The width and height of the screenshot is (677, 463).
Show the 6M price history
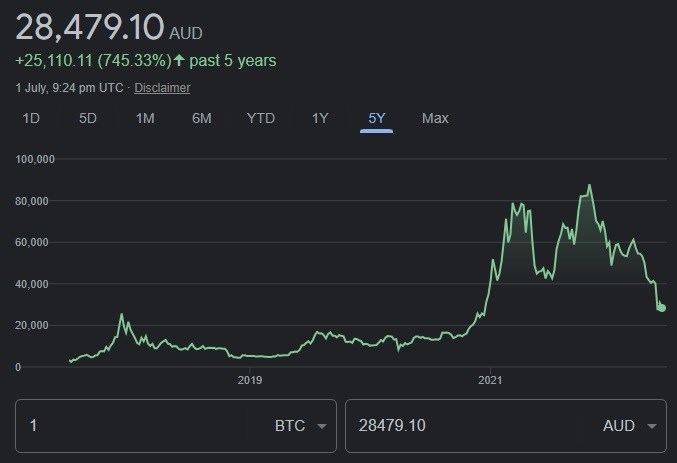[x=202, y=118]
